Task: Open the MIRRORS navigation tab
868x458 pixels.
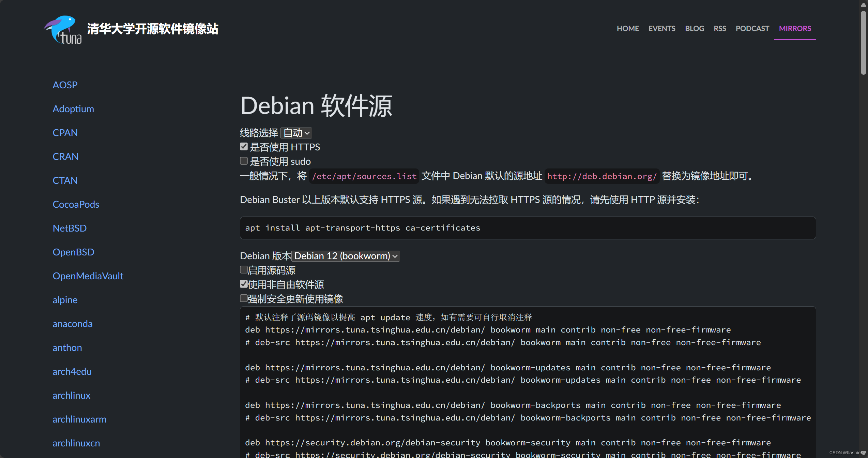Action: 795,29
